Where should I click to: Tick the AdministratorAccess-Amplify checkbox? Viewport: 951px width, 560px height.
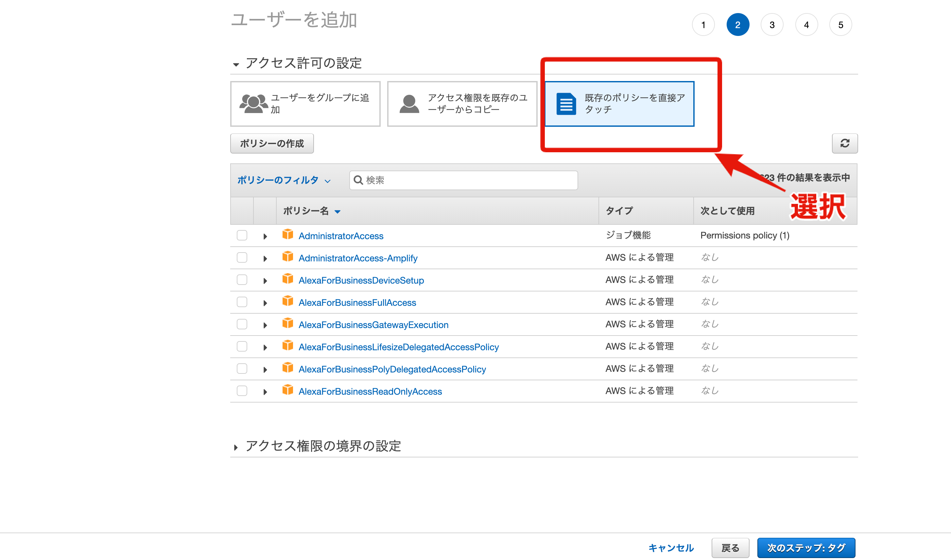coord(242,258)
